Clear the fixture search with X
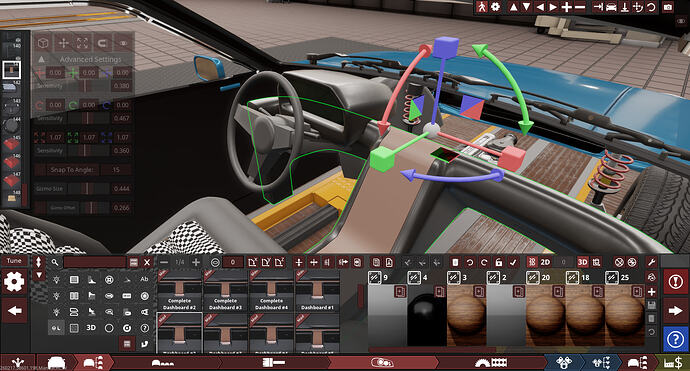The width and height of the screenshot is (690, 371). 147,262
